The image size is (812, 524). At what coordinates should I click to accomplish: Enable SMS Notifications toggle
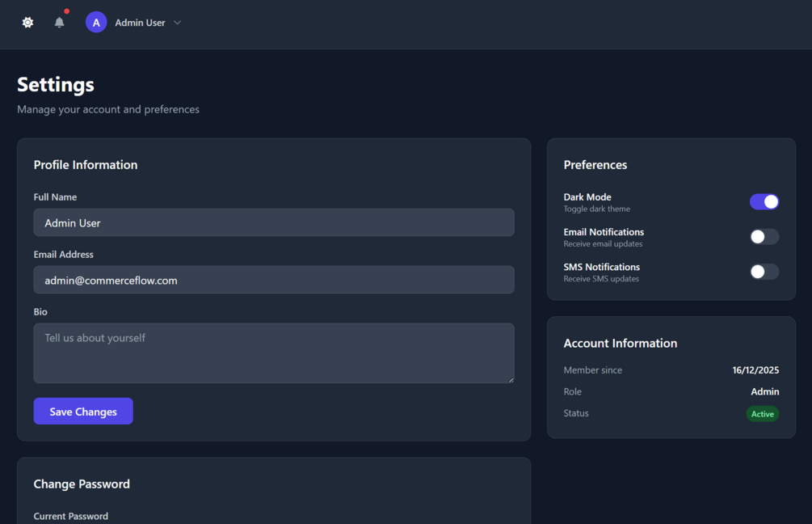pos(764,272)
